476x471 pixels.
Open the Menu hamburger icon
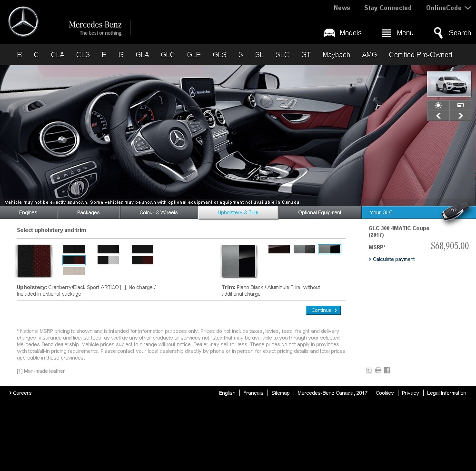pos(386,33)
